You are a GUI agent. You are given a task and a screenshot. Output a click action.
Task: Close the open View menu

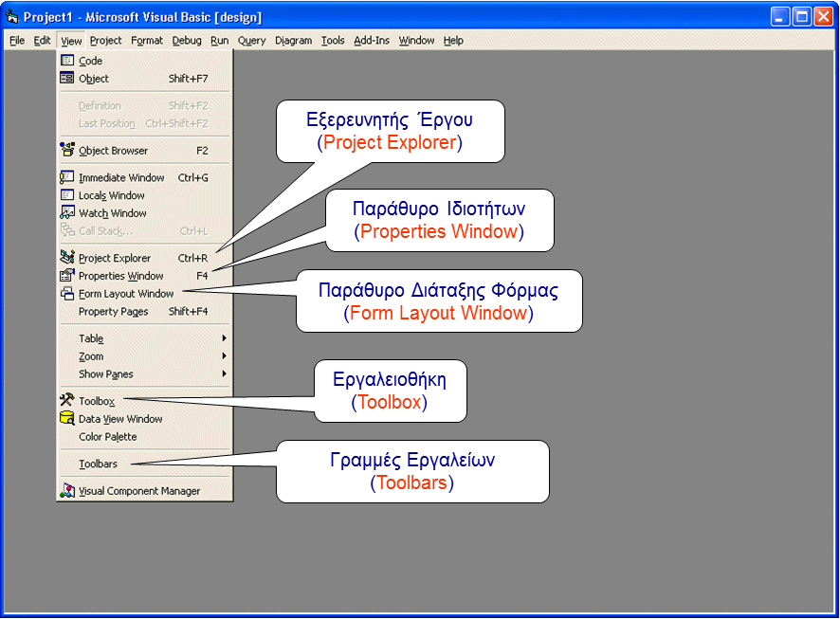pyautogui.click(x=71, y=41)
